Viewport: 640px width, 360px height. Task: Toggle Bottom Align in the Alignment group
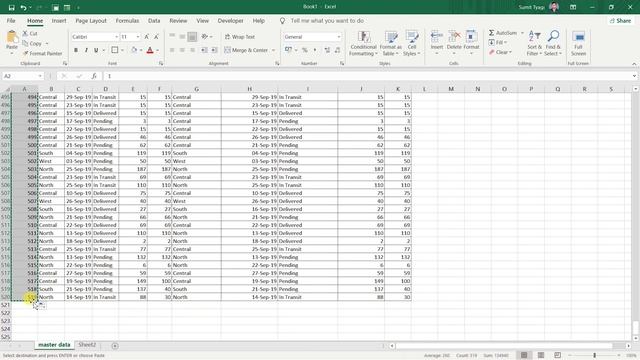click(x=192, y=37)
